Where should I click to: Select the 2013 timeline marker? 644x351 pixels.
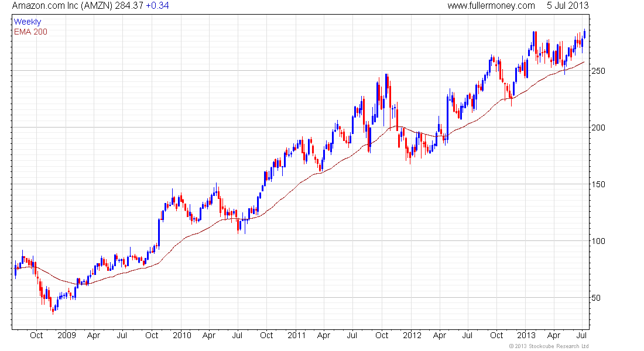[x=526, y=335]
